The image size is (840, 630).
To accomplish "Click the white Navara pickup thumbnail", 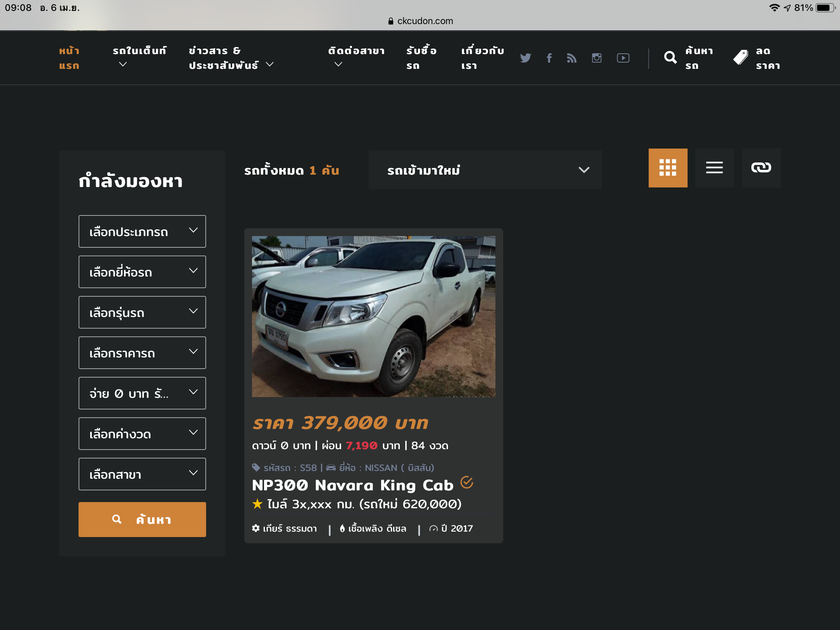I will (x=373, y=316).
